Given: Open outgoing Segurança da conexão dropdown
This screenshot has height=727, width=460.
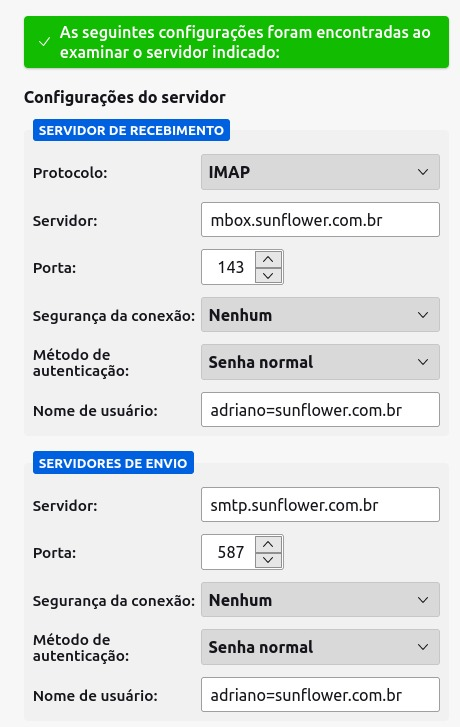Looking at the screenshot, I should tap(320, 600).
